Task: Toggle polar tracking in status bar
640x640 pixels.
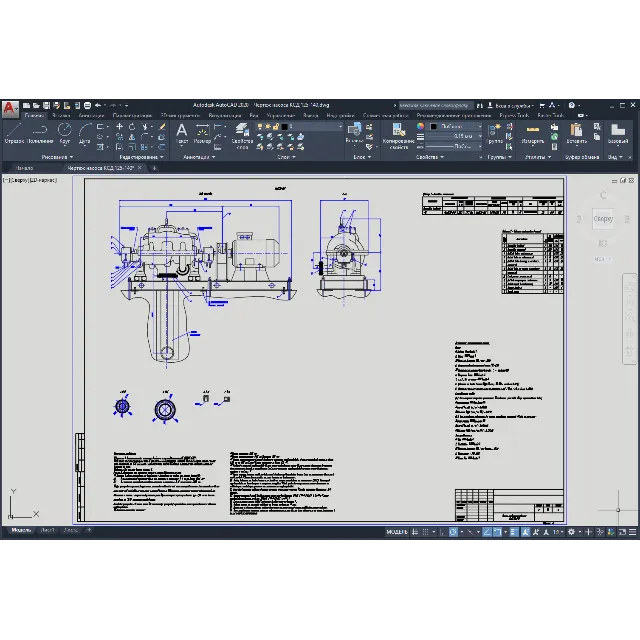Action: point(453,532)
